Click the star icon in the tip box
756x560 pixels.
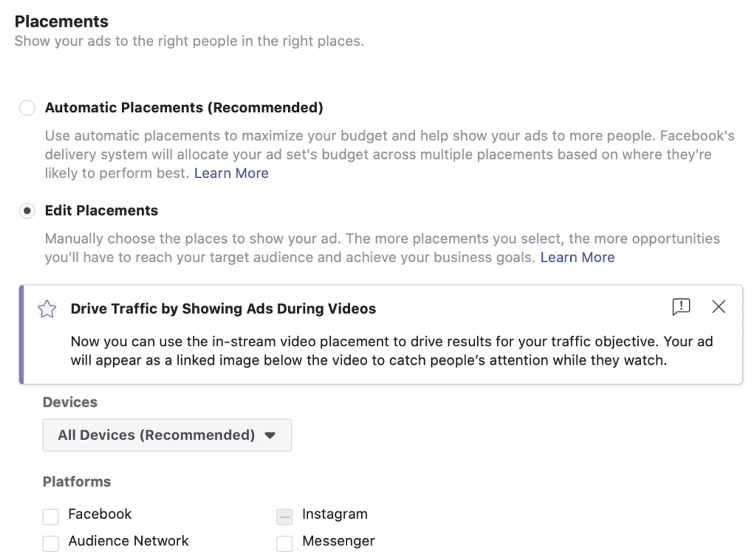click(47, 309)
